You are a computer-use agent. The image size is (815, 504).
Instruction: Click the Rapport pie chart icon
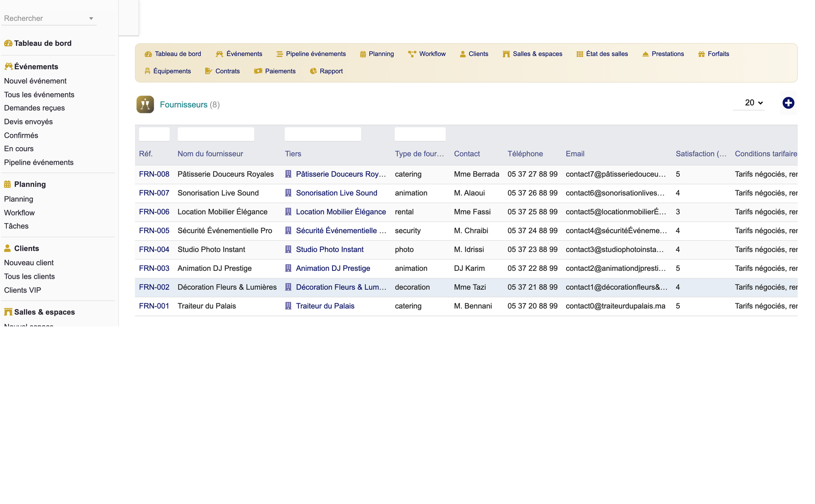313,71
